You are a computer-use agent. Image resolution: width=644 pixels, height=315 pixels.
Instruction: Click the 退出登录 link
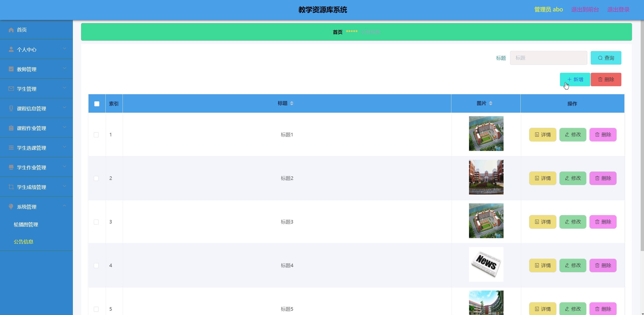[x=618, y=10]
